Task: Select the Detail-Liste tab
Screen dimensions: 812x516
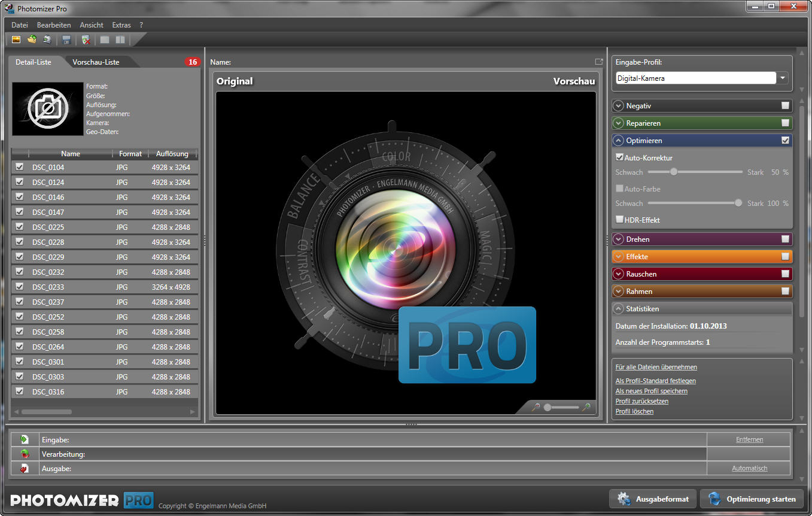Action: [x=34, y=62]
